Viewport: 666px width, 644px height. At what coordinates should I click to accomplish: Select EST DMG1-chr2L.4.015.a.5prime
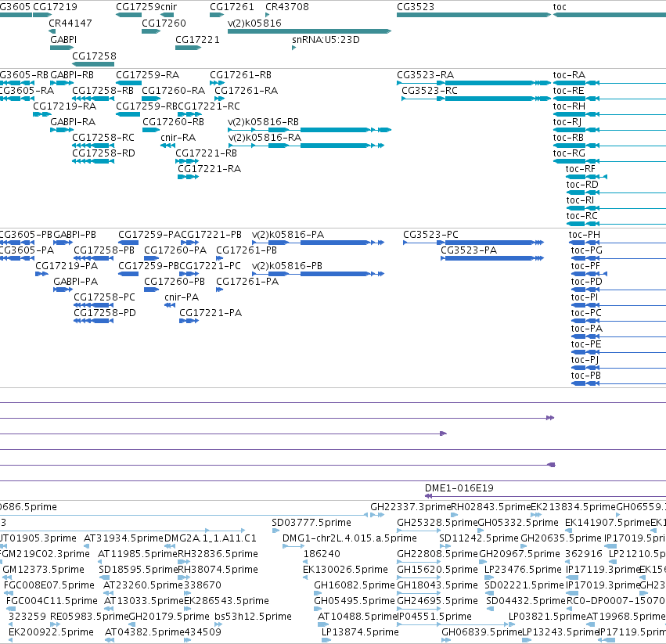[350, 538]
